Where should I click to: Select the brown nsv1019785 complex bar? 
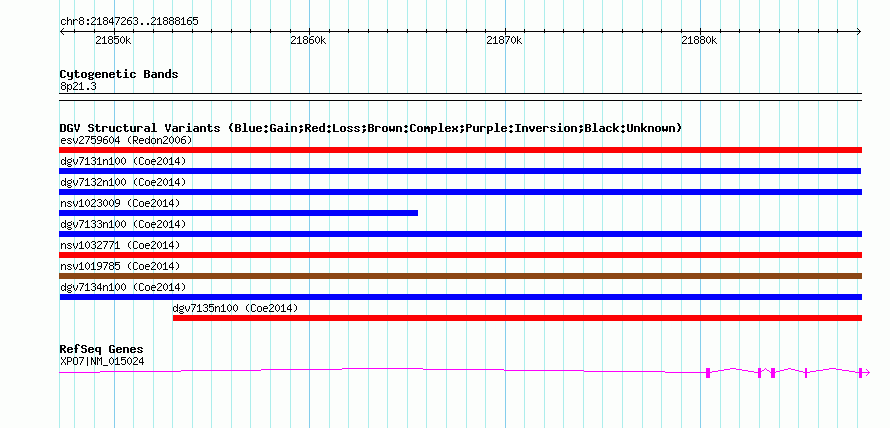460,276
